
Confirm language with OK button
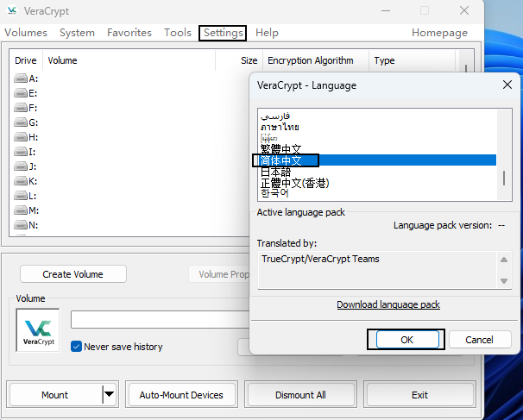pyautogui.click(x=407, y=340)
